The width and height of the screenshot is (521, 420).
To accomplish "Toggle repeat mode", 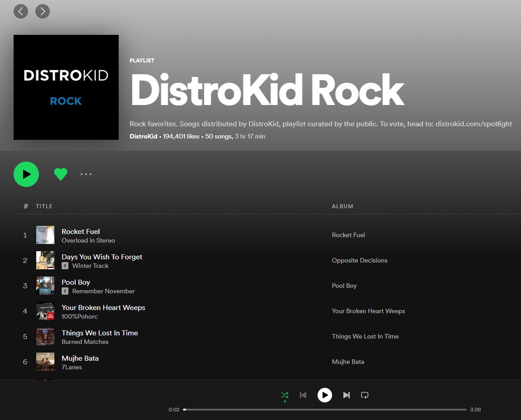I will [364, 395].
